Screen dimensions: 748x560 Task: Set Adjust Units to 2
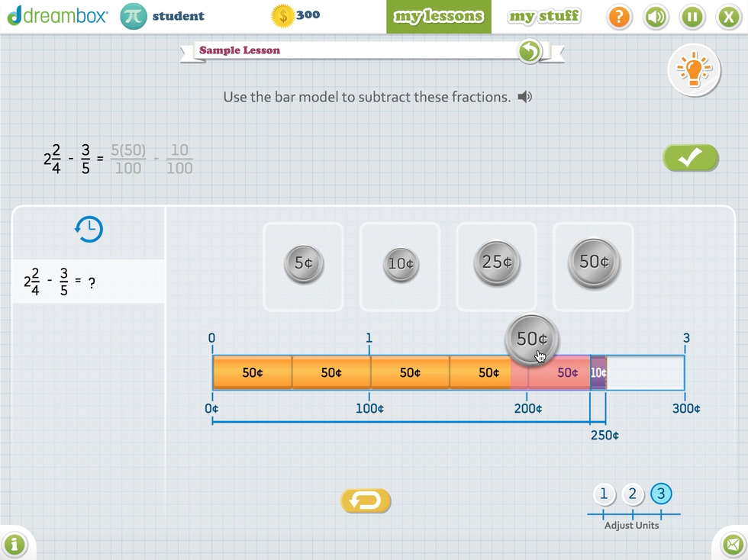pos(632,494)
